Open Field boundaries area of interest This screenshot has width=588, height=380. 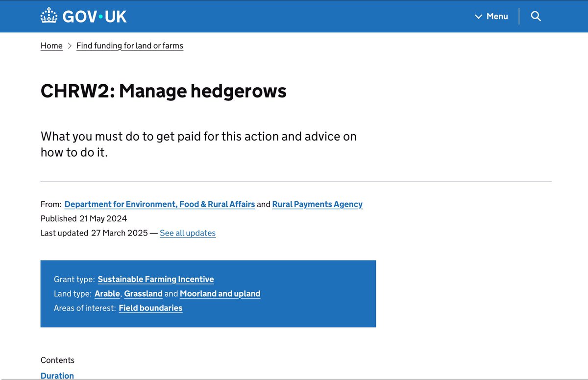[x=150, y=308]
